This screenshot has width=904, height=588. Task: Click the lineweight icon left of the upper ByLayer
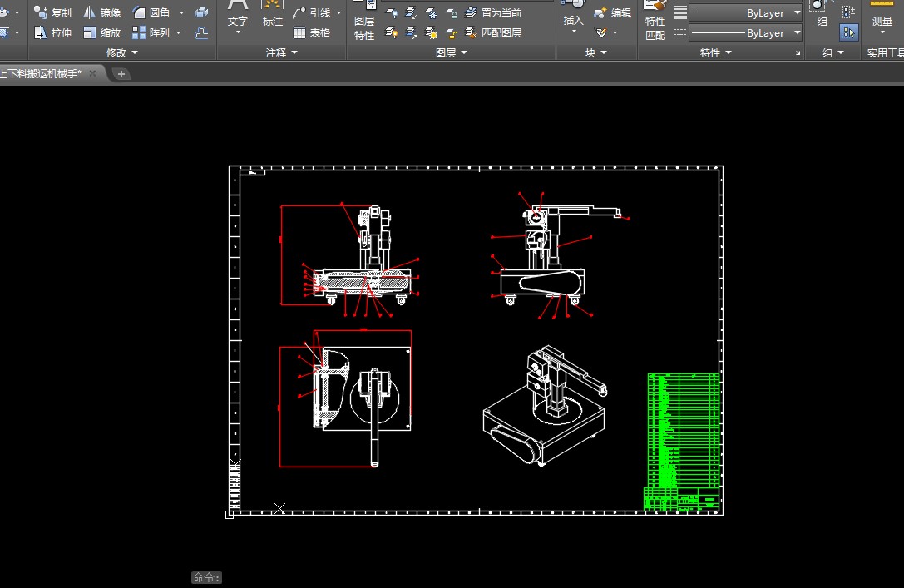tap(680, 12)
